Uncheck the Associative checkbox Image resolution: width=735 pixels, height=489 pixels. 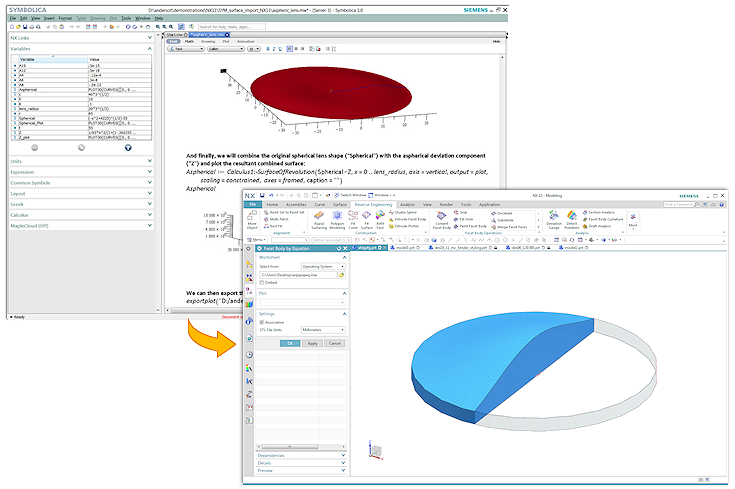(262, 322)
